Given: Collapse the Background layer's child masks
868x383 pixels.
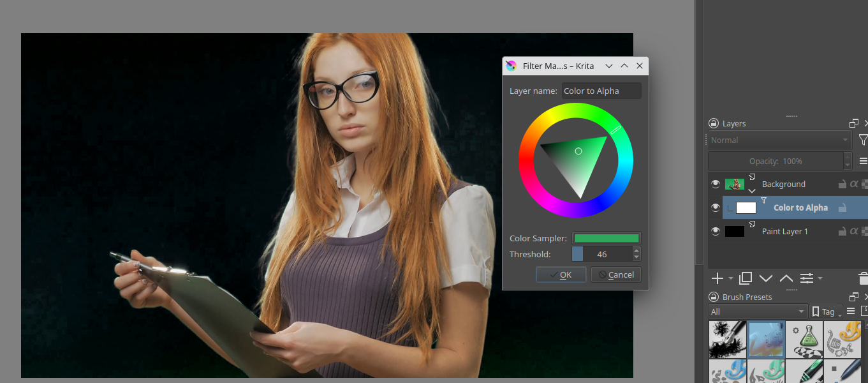Looking at the screenshot, I should [x=752, y=190].
